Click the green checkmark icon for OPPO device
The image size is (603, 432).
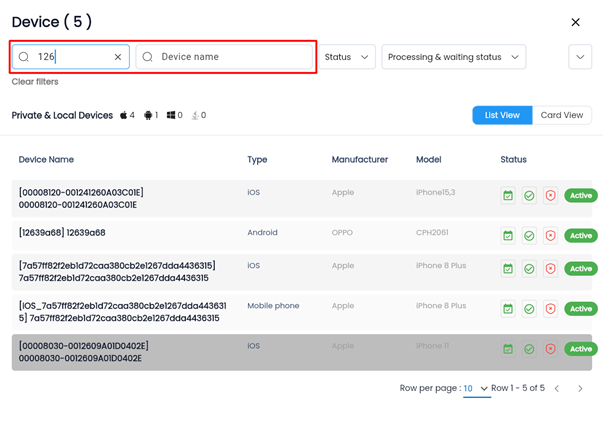pos(529,236)
